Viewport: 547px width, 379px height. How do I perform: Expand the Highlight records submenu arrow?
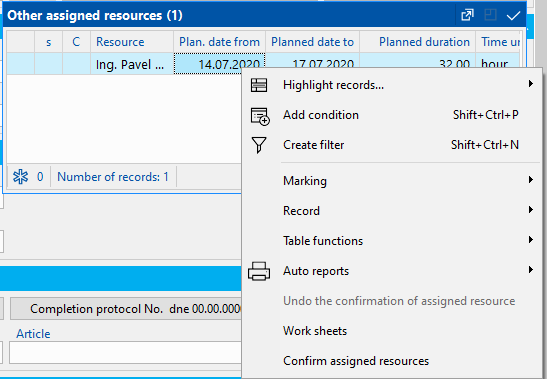coord(531,84)
